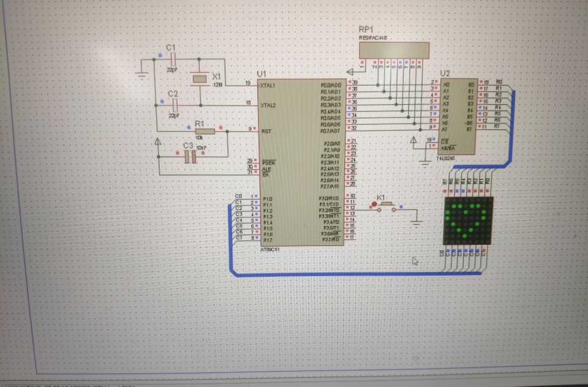The width and height of the screenshot is (588, 387).
Task: Select the ground symbol below U2
Action: [424, 163]
